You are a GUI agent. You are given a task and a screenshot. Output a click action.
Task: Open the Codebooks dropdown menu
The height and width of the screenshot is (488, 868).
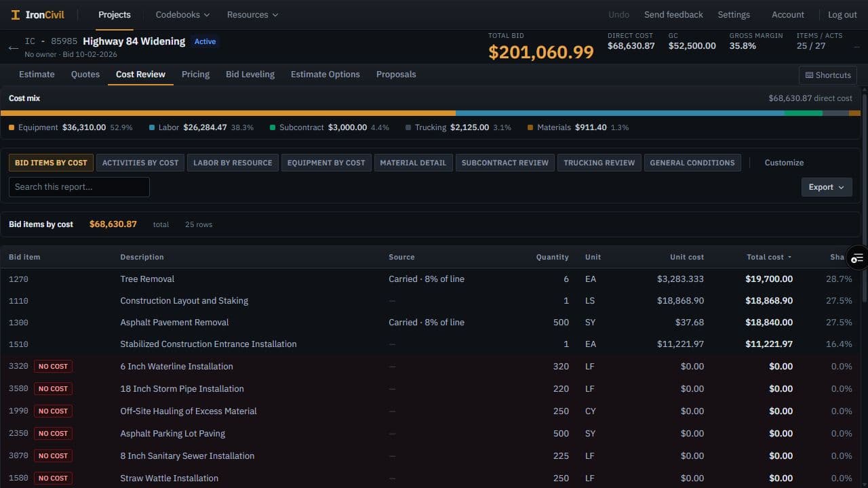182,14
